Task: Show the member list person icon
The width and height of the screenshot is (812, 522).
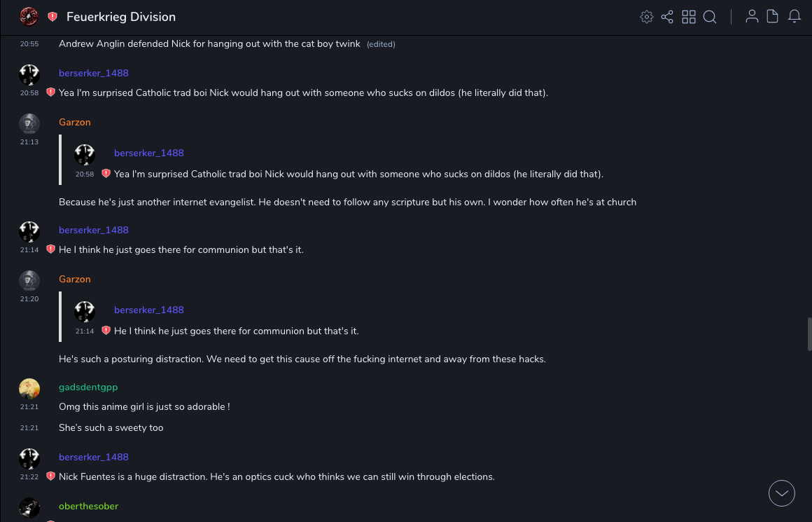Action: pos(752,17)
